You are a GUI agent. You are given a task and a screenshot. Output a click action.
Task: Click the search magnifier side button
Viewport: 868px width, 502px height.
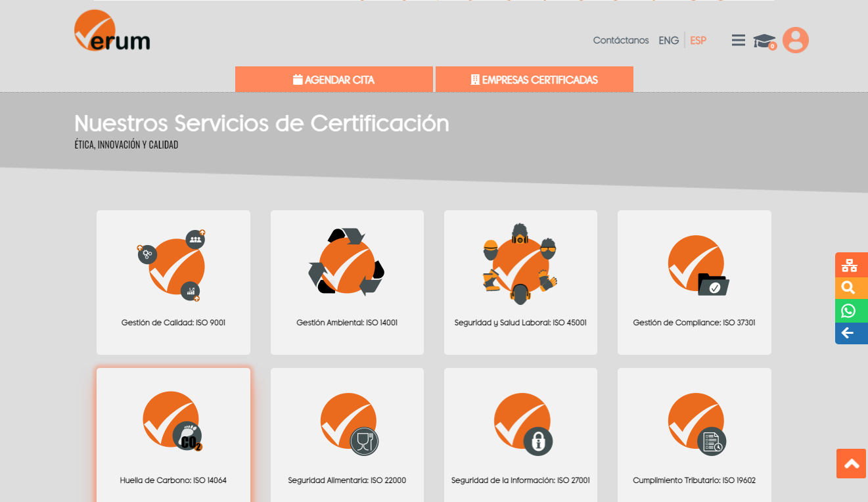click(850, 288)
